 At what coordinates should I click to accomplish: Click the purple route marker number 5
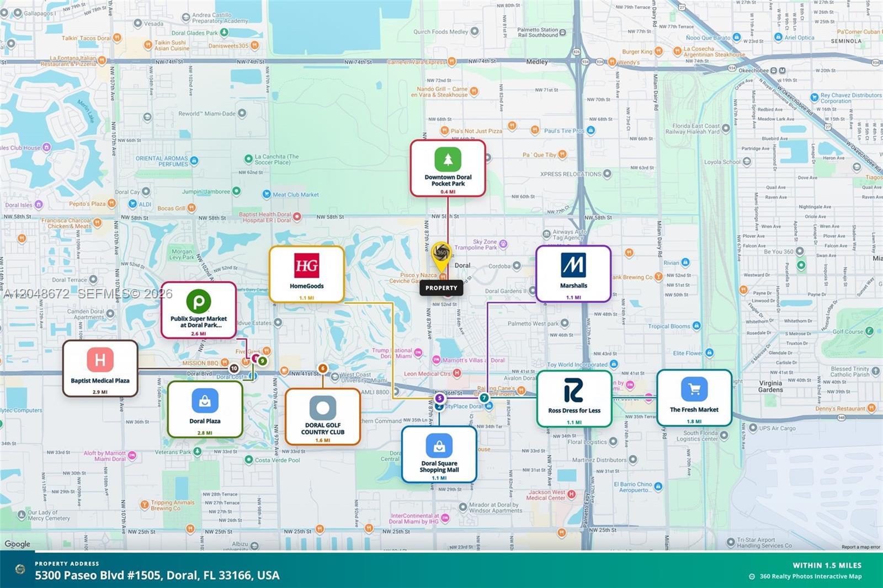coord(439,398)
